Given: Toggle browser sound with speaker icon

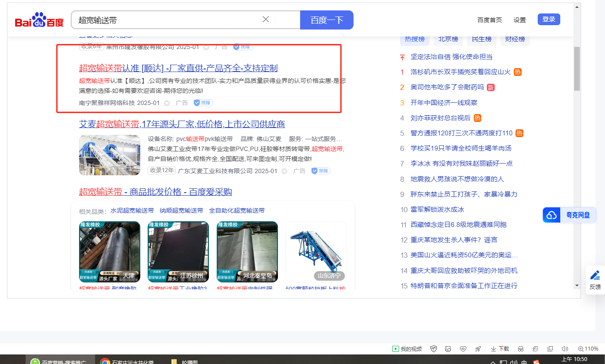Looking at the screenshot, I should tap(565, 349).
